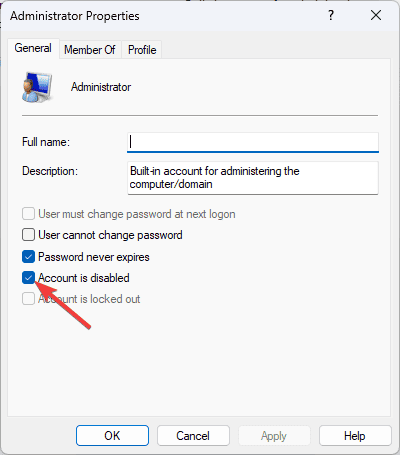The height and width of the screenshot is (455, 400).
Task: Click the Administrator Properties title bar
Action: tap(167, 16)
